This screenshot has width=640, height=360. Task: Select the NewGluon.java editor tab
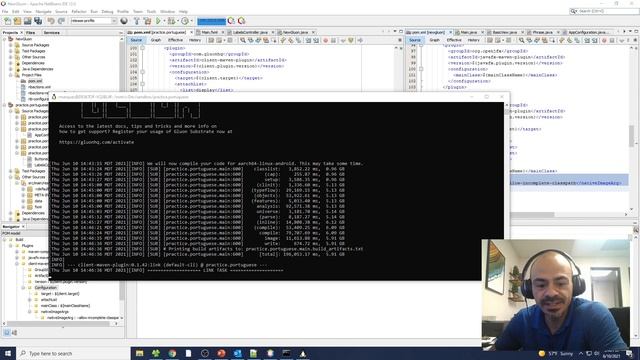[296, 32]
